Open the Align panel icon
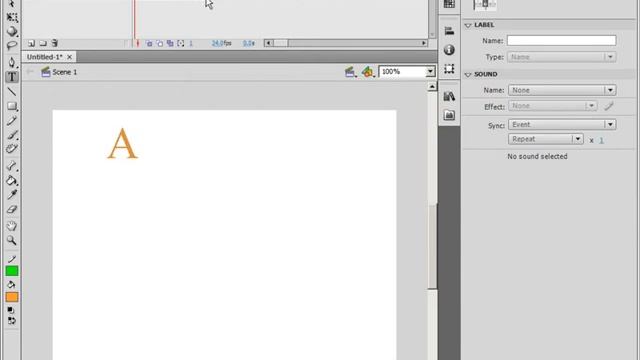Image resolution: width=640 pixels, height=360 pixels. [449, 31]
